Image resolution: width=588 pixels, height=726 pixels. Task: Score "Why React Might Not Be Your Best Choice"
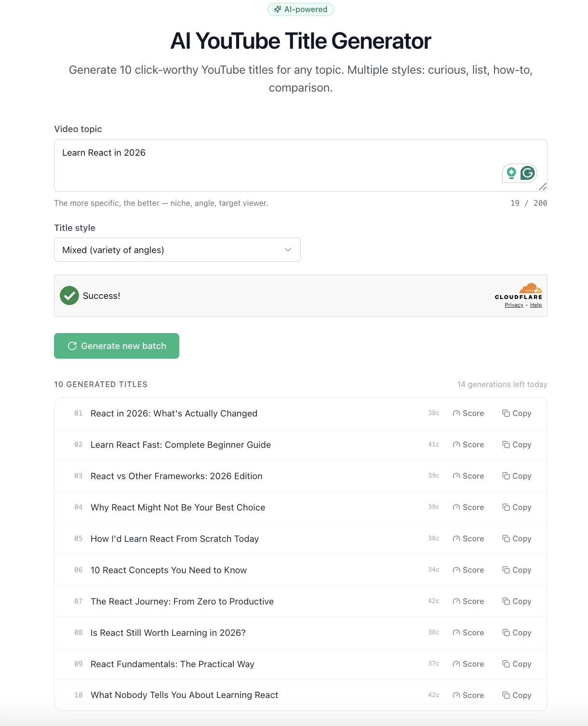[468, 507]
